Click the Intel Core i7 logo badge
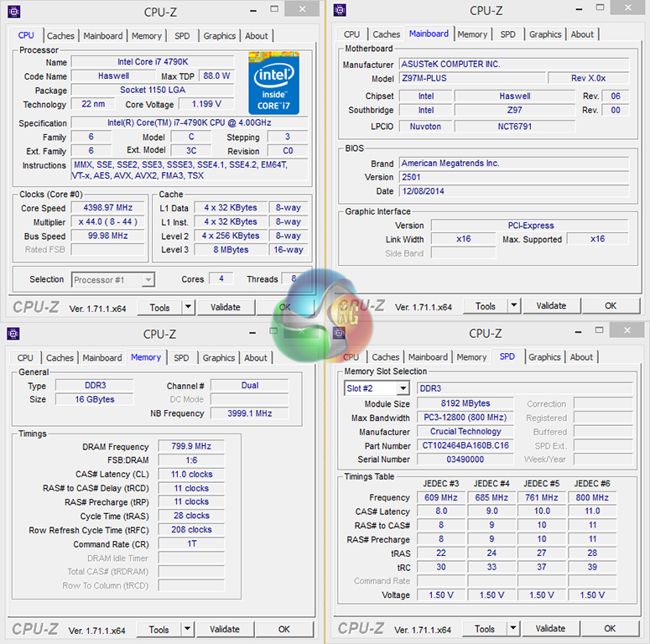The image size is (650, 644). [x=273, y=83]
